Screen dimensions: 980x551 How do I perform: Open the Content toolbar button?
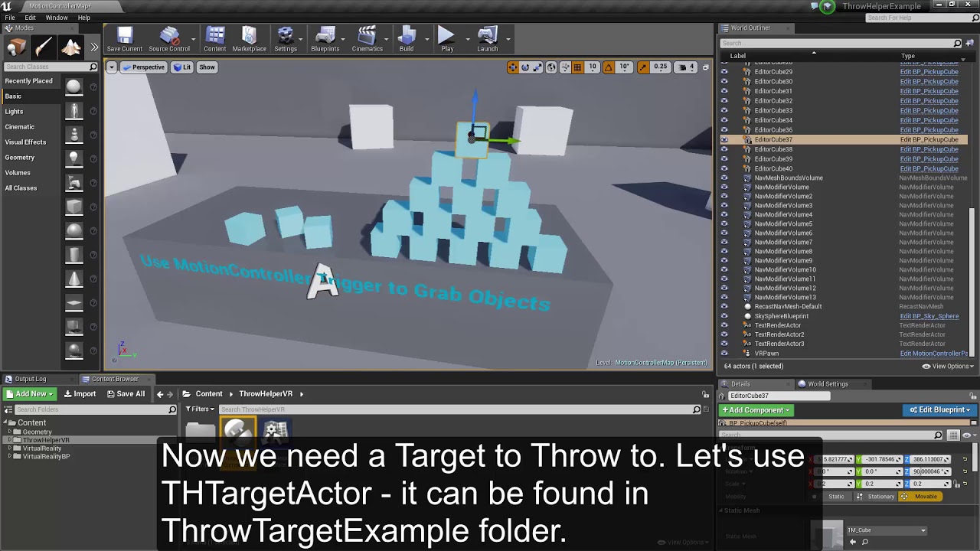click(x=215, y=39)
